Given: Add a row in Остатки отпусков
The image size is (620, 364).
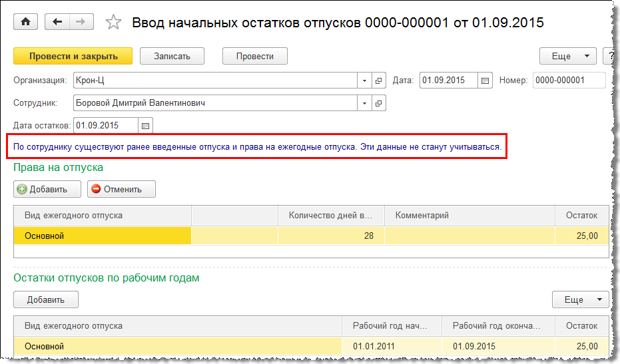Looking at the screenshot, I should click(46, 299).
